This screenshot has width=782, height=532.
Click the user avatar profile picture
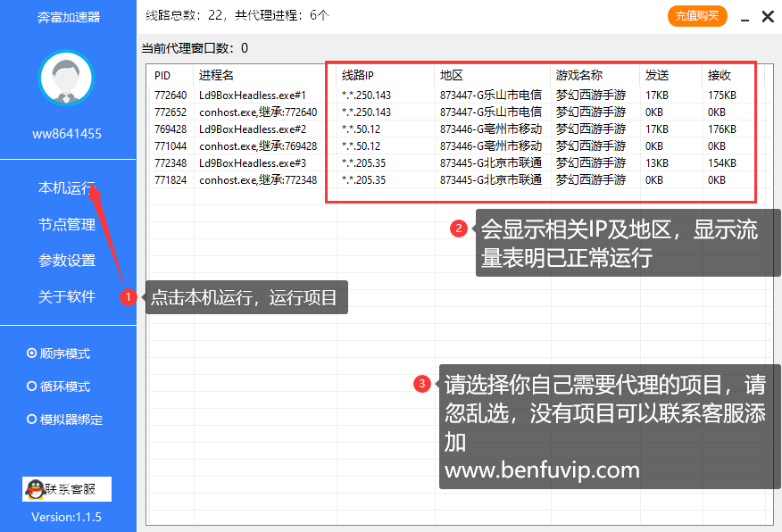click(67, 79)
